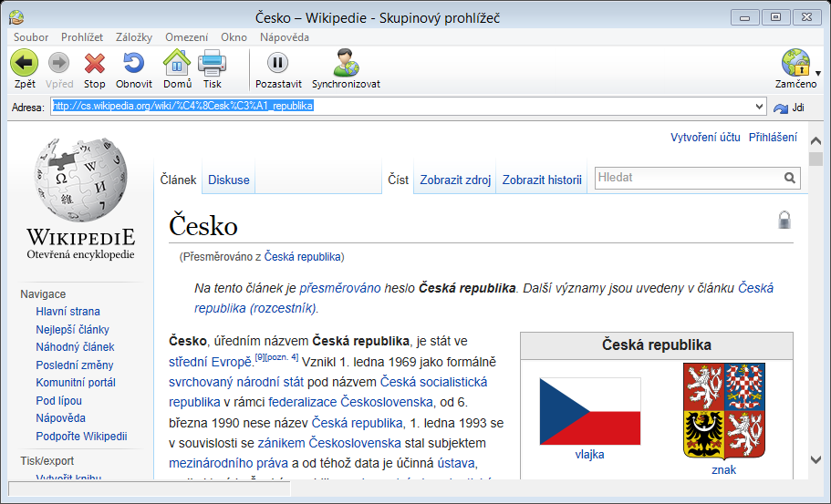Viewport: 831px width, 504px height.
Task: Open Náhodný článek link
Action: coord(76,346)
